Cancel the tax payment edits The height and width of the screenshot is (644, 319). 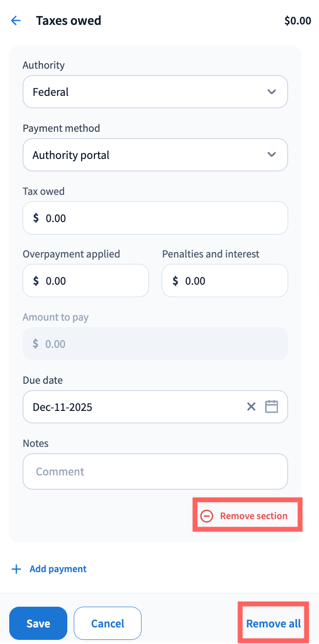coord(107,624)
